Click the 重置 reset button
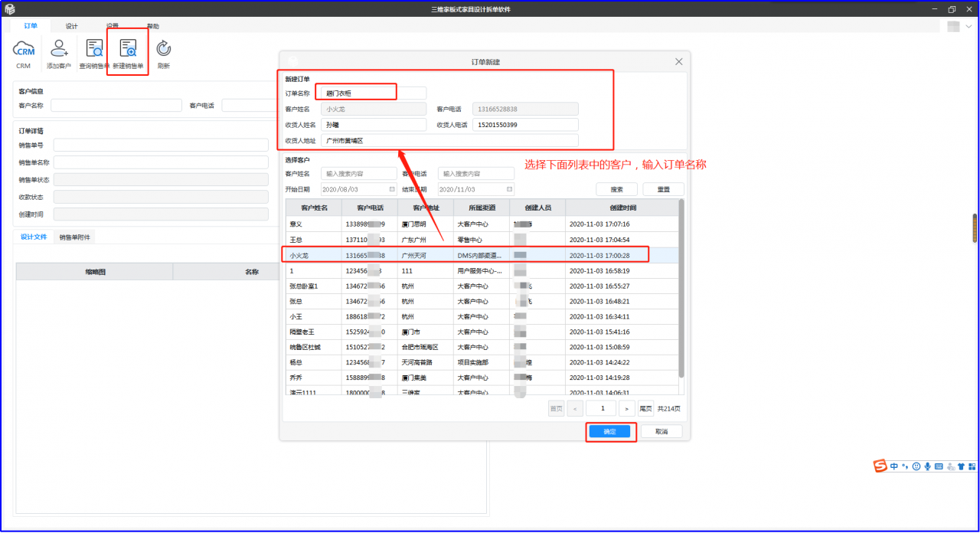 pos(663,189)
